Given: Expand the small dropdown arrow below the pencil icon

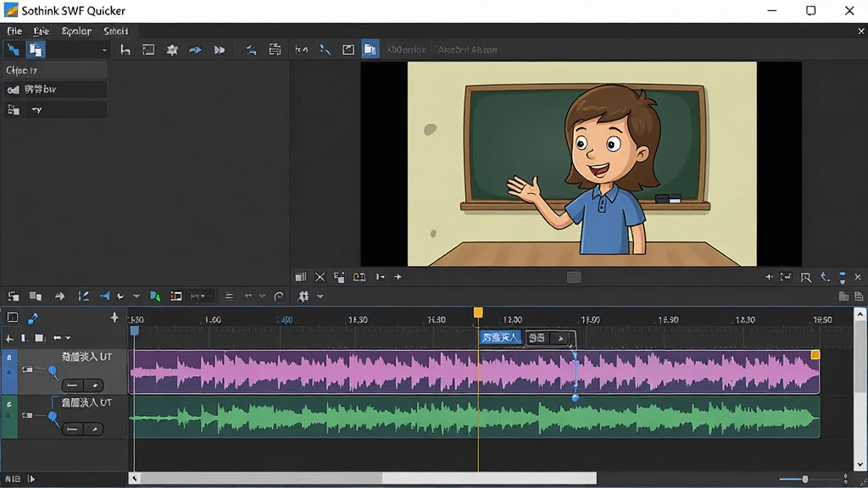Looking at the screenshot, I should pos(68,338).
